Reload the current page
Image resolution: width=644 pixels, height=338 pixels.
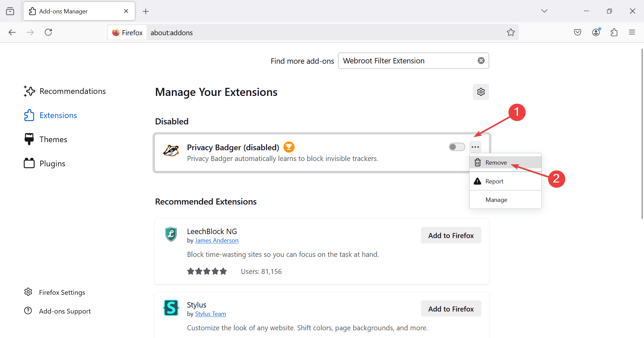coord(48,32)
